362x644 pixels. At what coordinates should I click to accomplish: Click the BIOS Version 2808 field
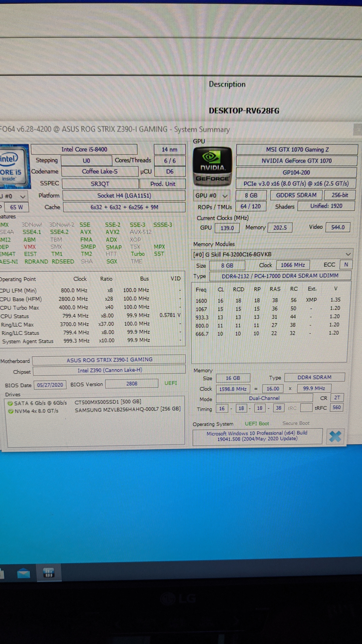[132, 383]
